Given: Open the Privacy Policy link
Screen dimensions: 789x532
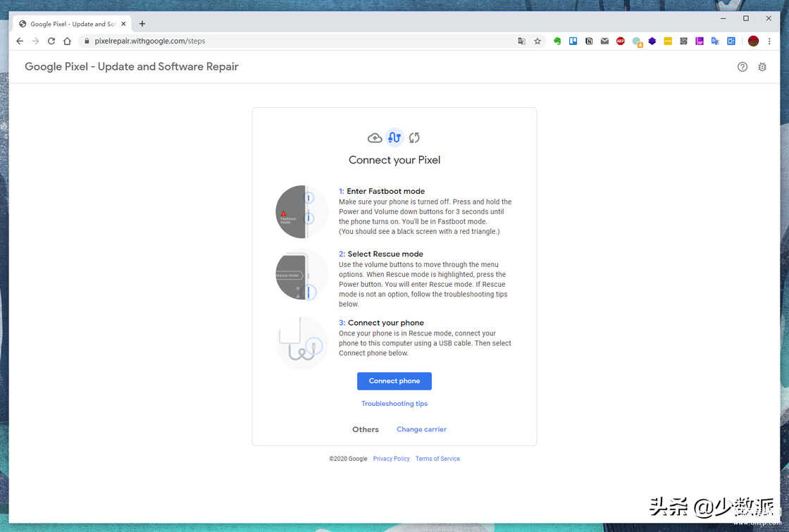Looking at the screenshot, I should (x=391, y=459).
